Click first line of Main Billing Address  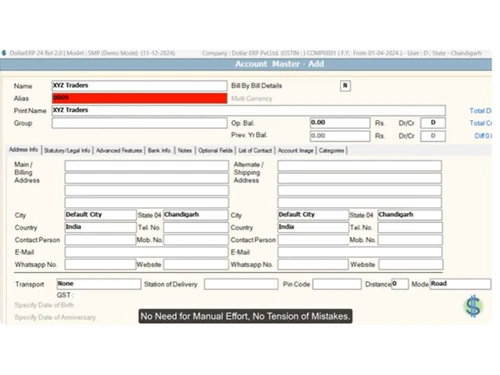(x=147, y=166)
